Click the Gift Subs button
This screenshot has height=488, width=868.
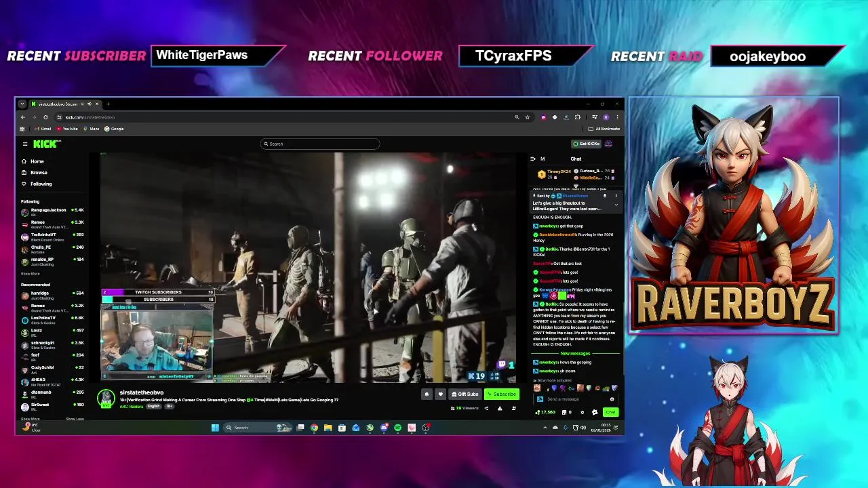465,394
